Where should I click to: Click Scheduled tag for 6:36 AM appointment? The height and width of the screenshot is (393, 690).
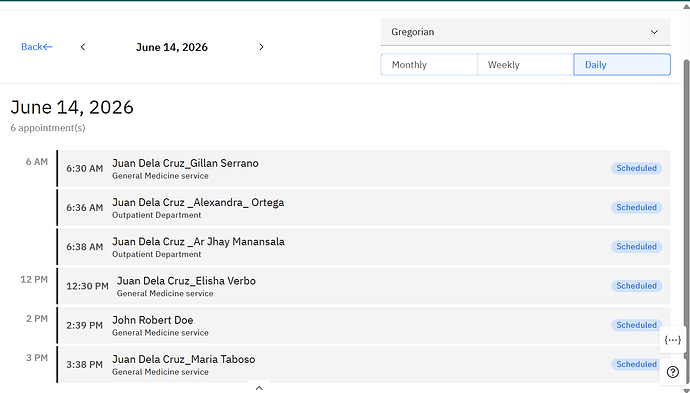pyautogui.click(x=636, y=207)
